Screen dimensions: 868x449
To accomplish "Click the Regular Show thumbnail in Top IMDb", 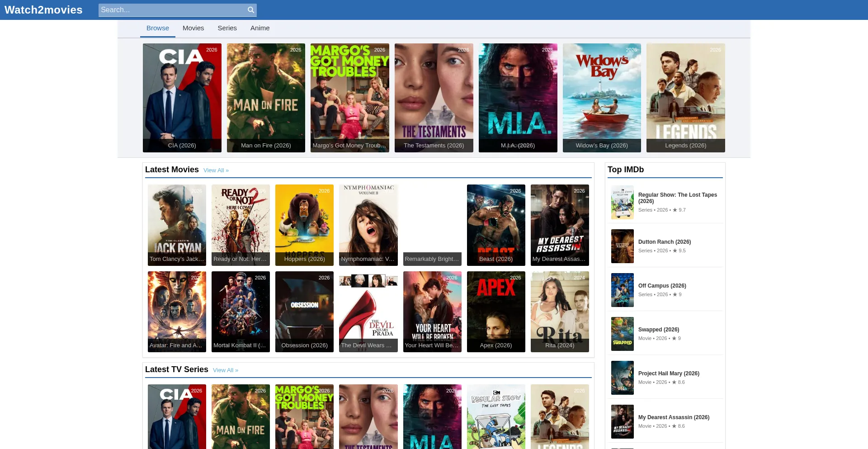I will coord(623,202).
